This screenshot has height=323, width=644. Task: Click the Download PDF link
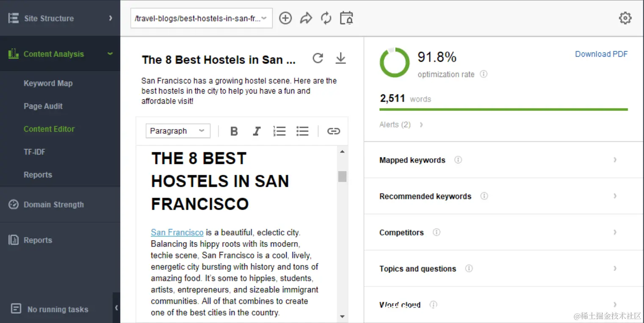[x=601, y=54]
